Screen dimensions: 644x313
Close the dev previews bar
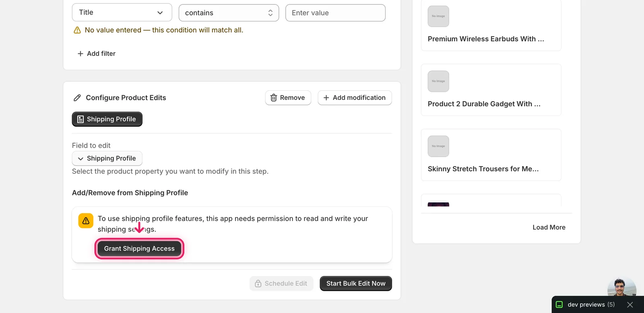coord(630,305)
